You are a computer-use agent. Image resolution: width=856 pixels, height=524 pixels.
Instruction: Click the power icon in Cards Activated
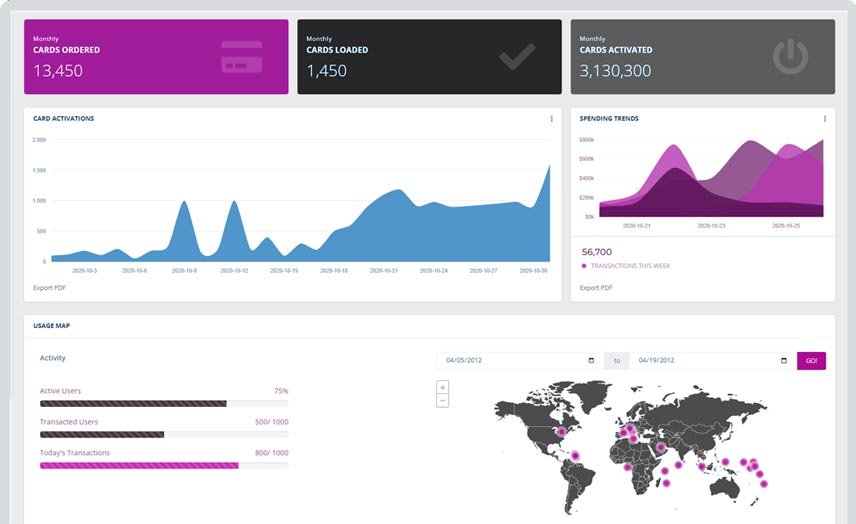tap(790, 57)
